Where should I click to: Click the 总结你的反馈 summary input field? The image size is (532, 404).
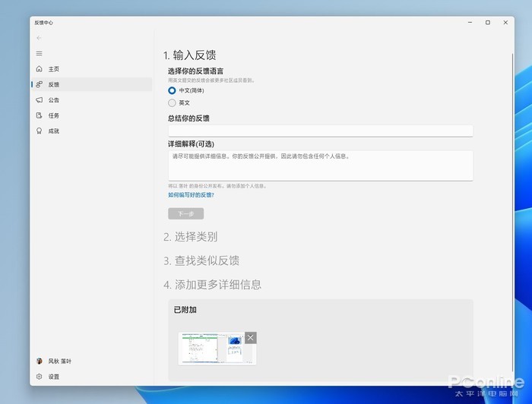click(x=320, y=131)
